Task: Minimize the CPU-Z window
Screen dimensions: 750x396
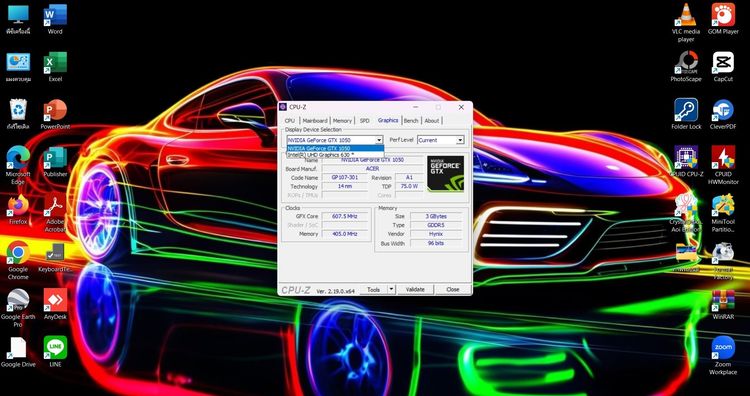Action: pyautogui.click(x=415, y=107)
